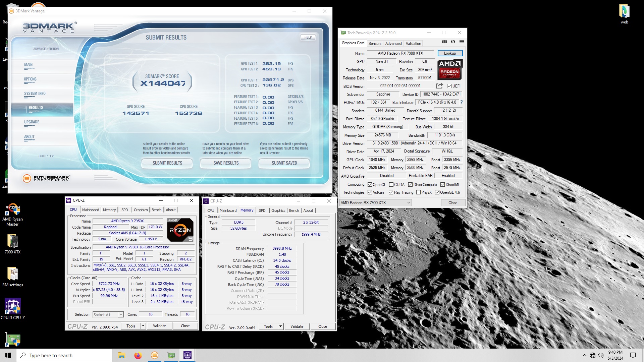This screenshot has height=362, width=644.
Task: Toggle UEFI checkbox in GPU-Z
Action: 449,86
